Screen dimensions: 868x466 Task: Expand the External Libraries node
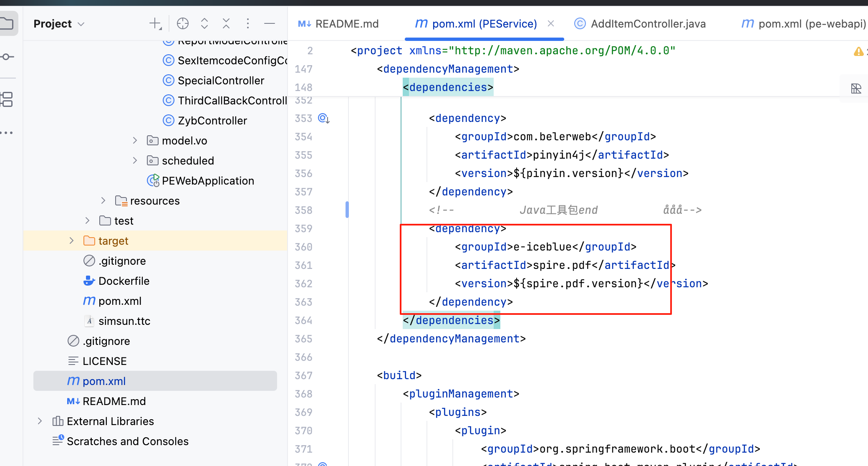click(x=40, y=421)
